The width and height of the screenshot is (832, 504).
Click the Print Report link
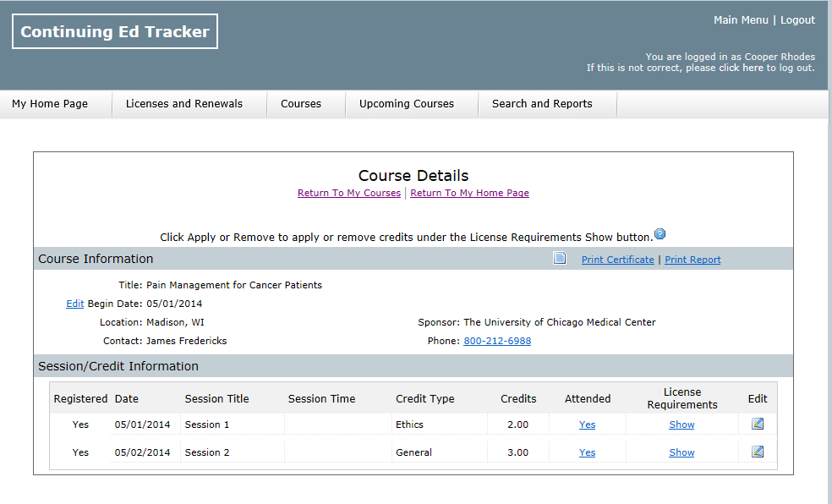[692, 260]
